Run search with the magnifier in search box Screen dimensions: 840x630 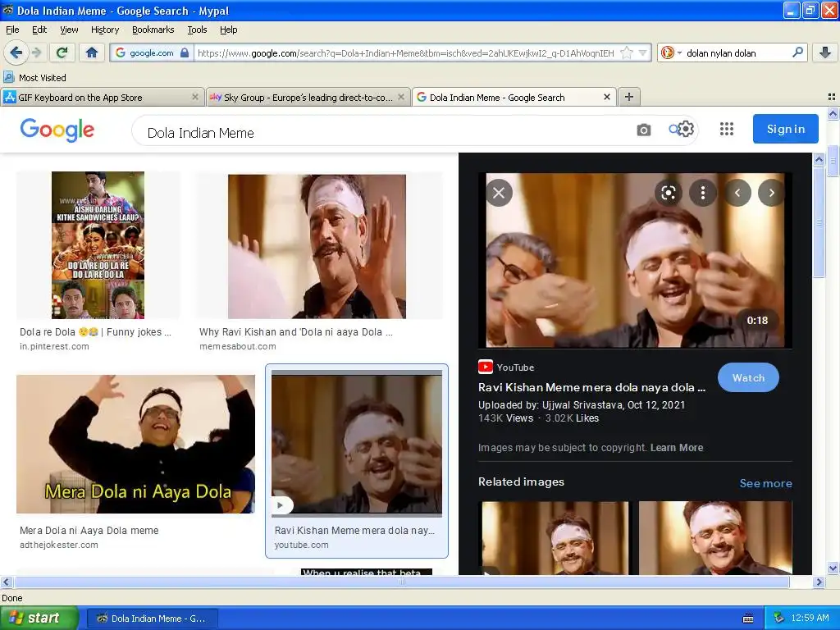[797, 52]
